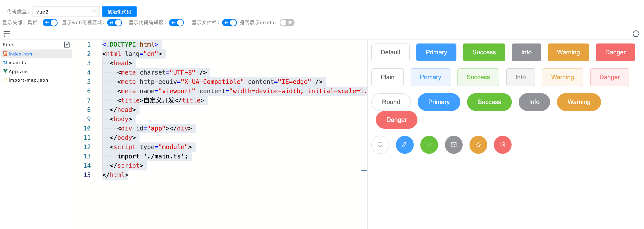Click the solid orange Warning button
The image size is (644, 229).
[x=568, y=52]
